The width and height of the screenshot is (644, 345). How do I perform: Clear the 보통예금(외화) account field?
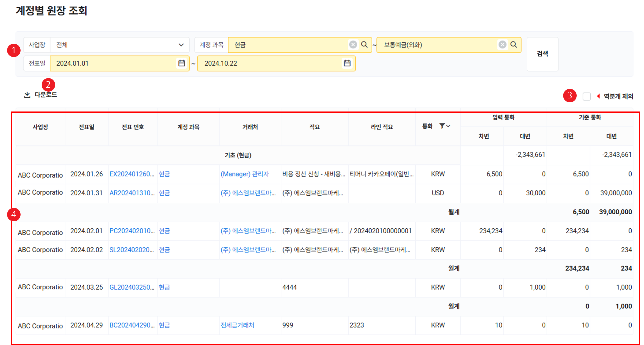pos(502,45)
